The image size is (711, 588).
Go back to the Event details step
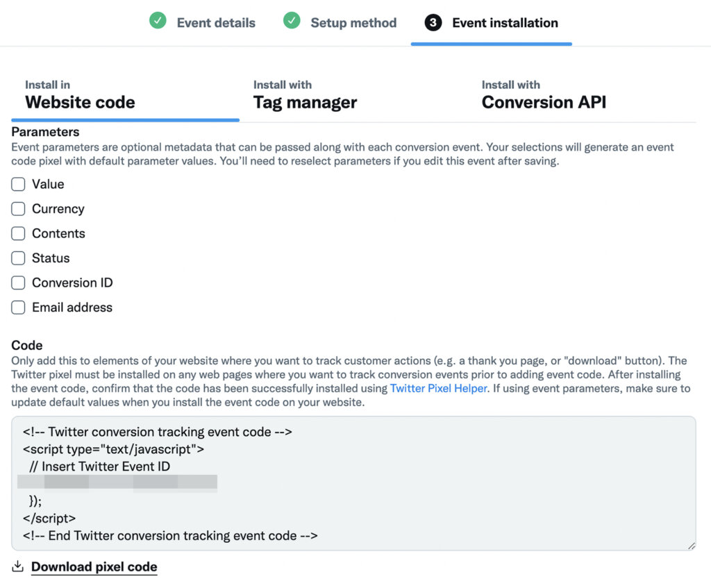coord(216,23)
